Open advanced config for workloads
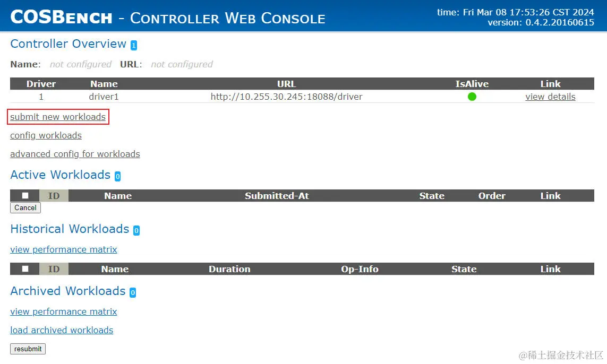The width and height of the screenshot is (607, 364). pos(75,154)
